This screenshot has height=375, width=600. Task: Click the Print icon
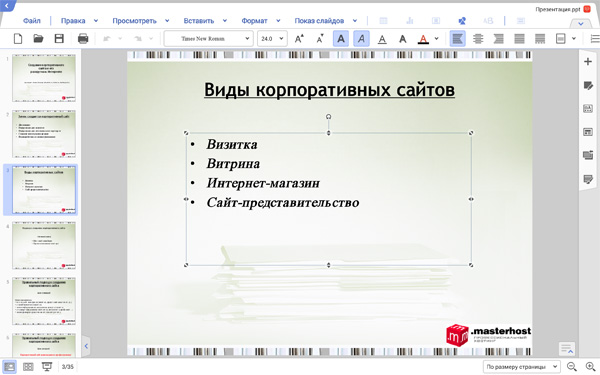click(83, 39)
